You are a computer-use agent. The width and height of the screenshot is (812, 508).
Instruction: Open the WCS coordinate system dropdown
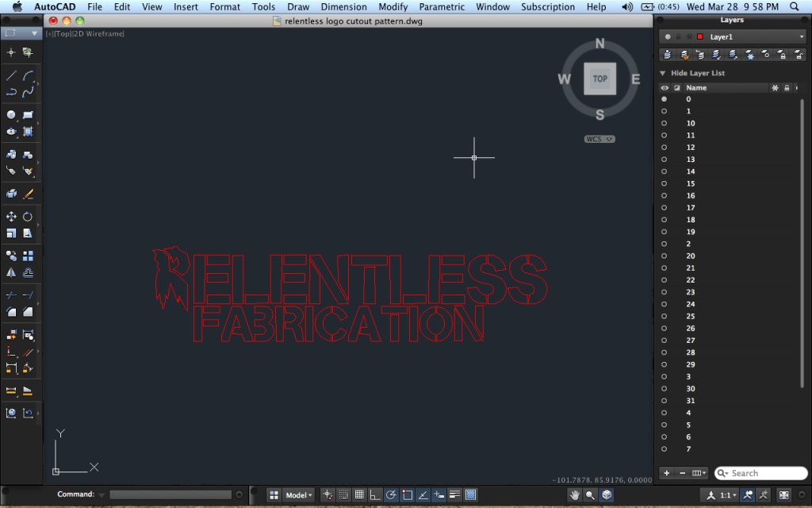(599, 139)
